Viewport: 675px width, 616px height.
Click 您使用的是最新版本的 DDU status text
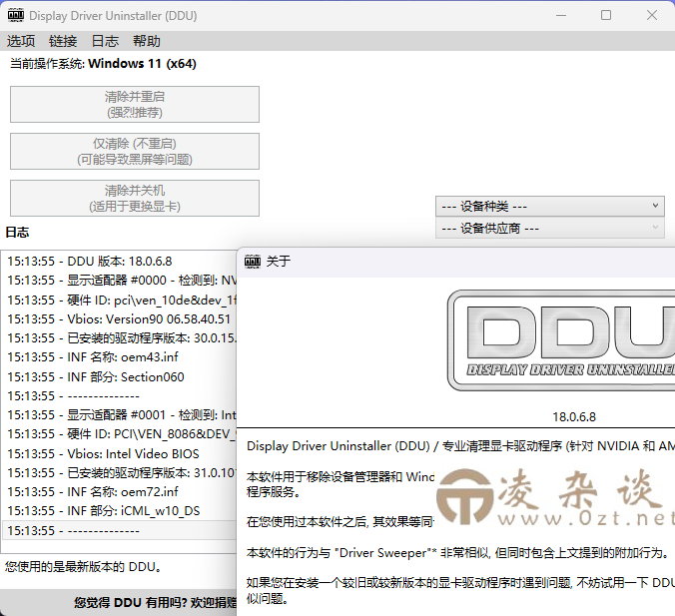pos(84,566)
